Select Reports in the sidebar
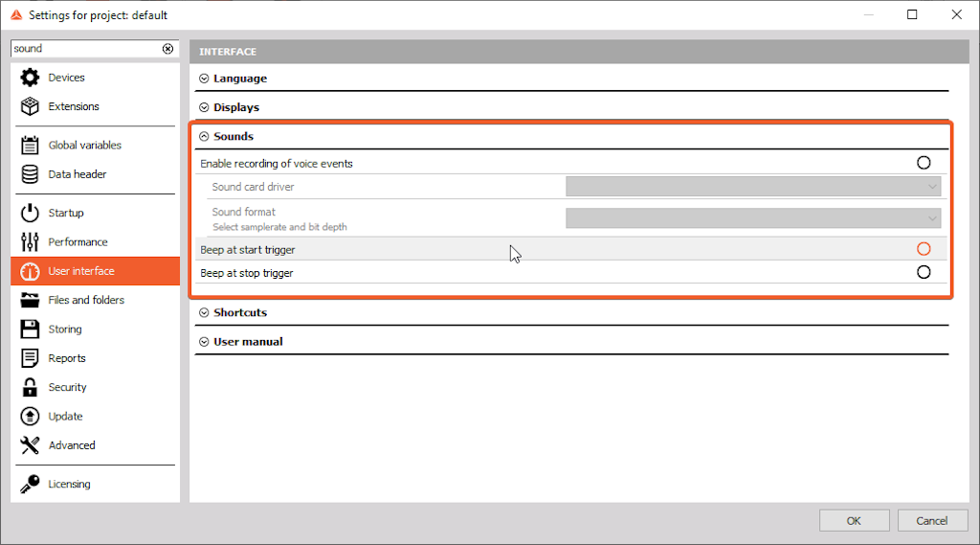Image resolution: width=980 pixels, height=545 pixels. click(95, 358)
